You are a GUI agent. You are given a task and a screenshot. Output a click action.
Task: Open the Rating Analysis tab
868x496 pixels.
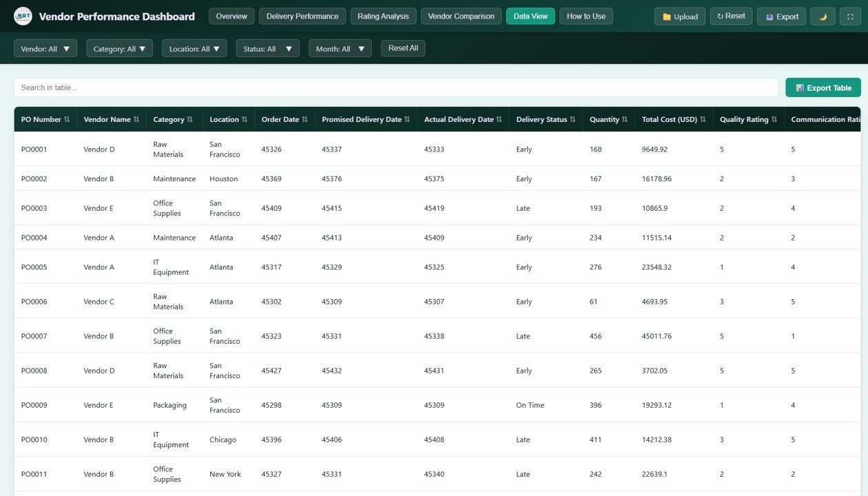tap(382, 15)
